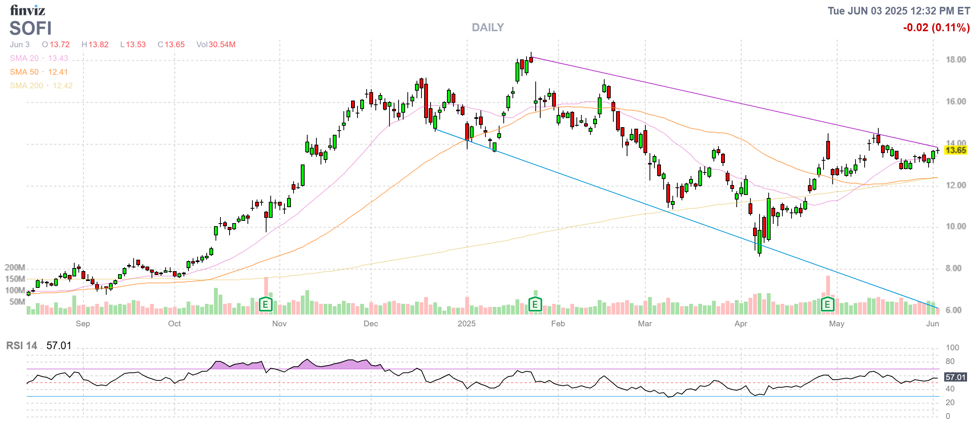Screen dimensions: 980x428
Task: Click the late October earnings E marker
Action: 265,304
